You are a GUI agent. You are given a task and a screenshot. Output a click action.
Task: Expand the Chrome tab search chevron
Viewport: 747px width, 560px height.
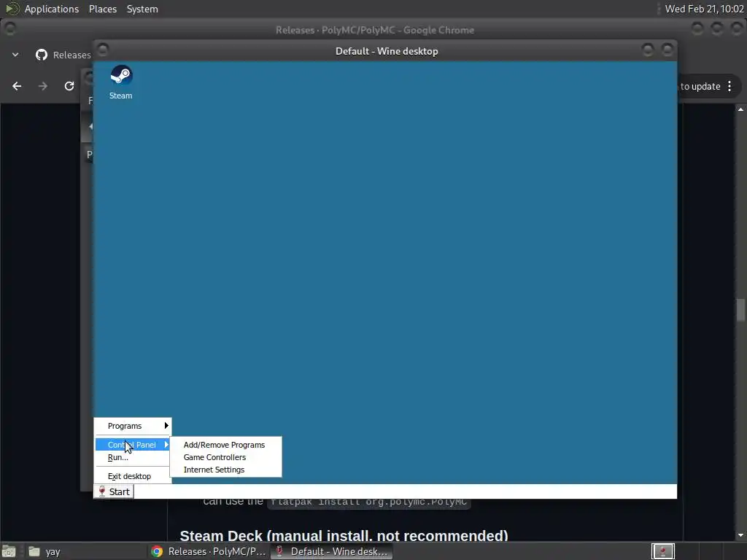pos(15,55)
